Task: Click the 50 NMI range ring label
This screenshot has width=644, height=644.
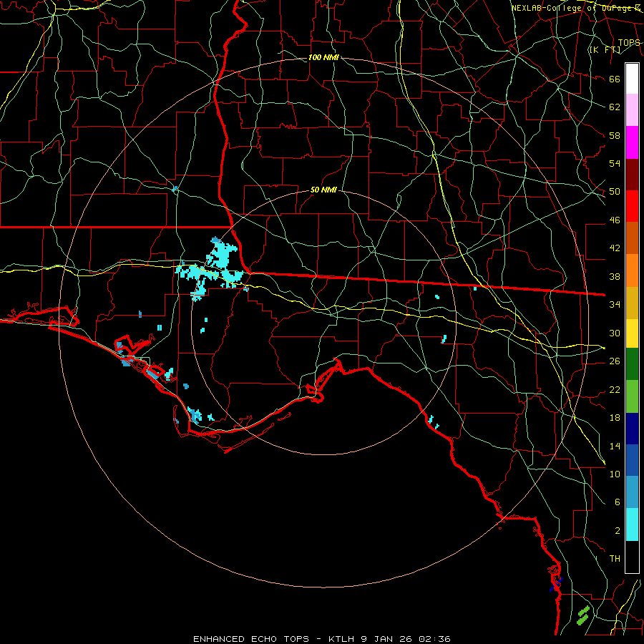Action: (323, 190)
